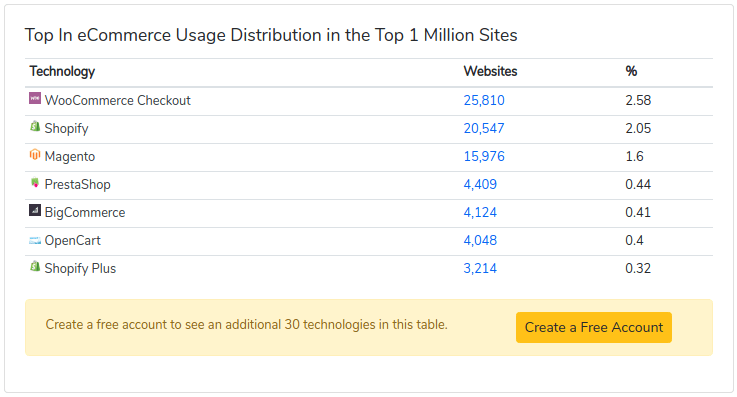Open the 4,124 websites link
The height and width of the screenshot is (397, 737).
coord(480,212)
